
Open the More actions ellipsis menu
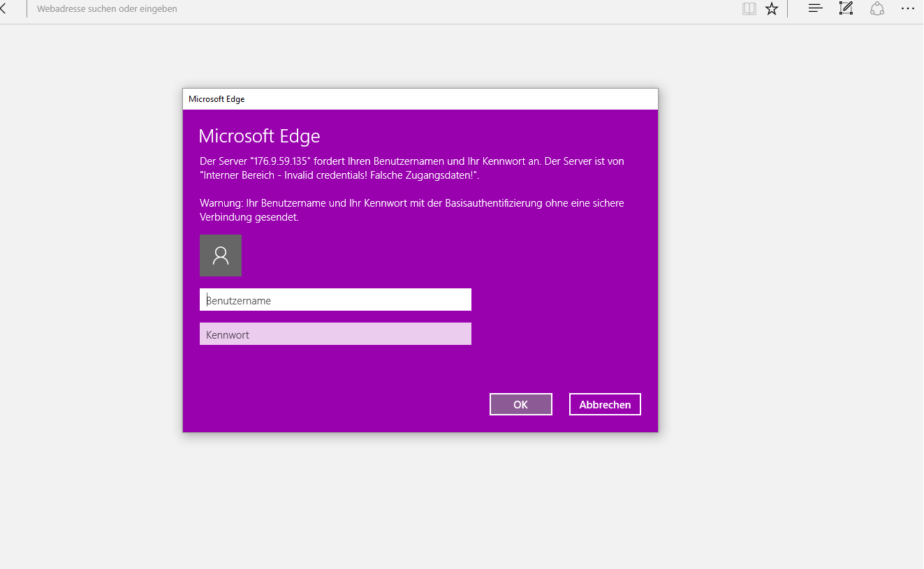click(907, 8)
